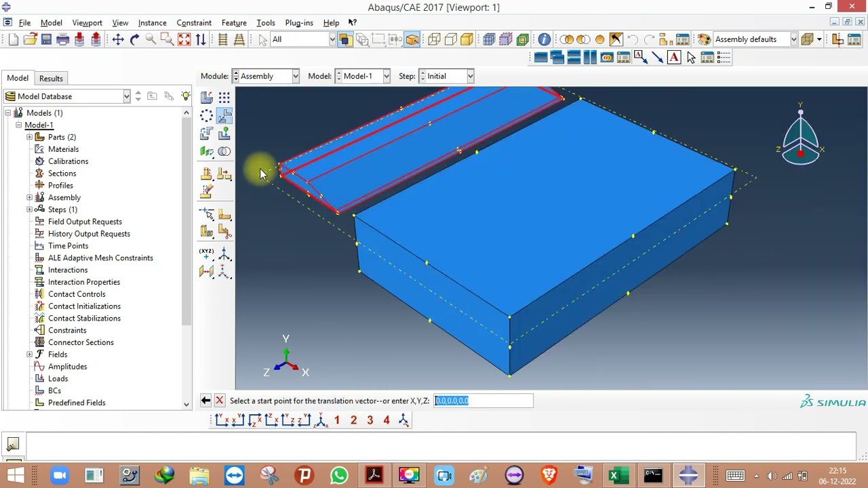Toggle Shaded render style
Viewport: 868px width, 488px height.
(x=467, y=39)
